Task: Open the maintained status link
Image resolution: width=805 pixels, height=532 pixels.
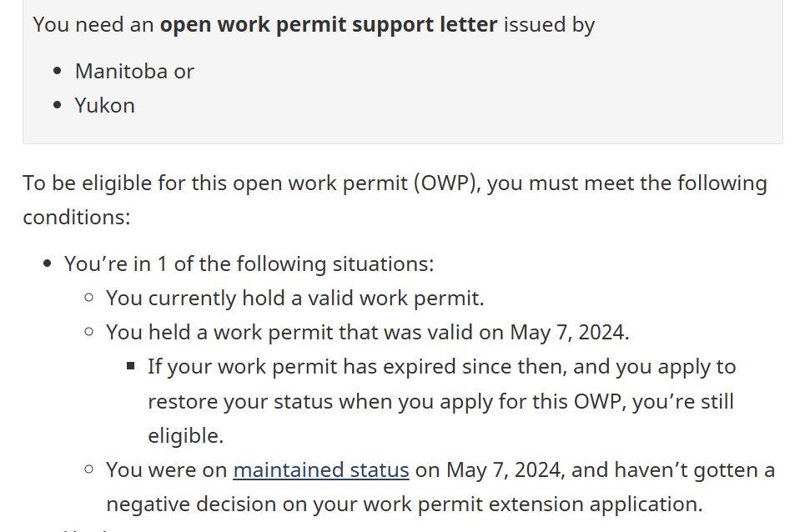Action: pos(320,470)
